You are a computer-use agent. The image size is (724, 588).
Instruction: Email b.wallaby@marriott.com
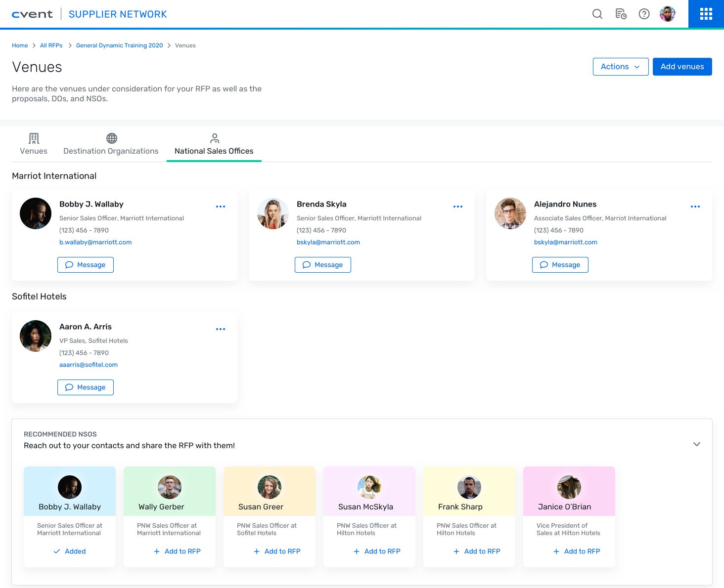click(95, 242)
